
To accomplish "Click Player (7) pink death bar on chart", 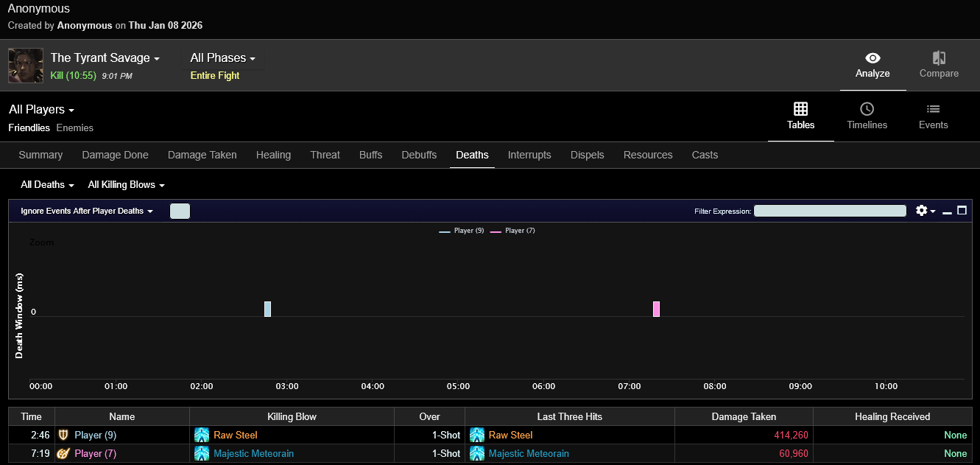I will 656,309.
